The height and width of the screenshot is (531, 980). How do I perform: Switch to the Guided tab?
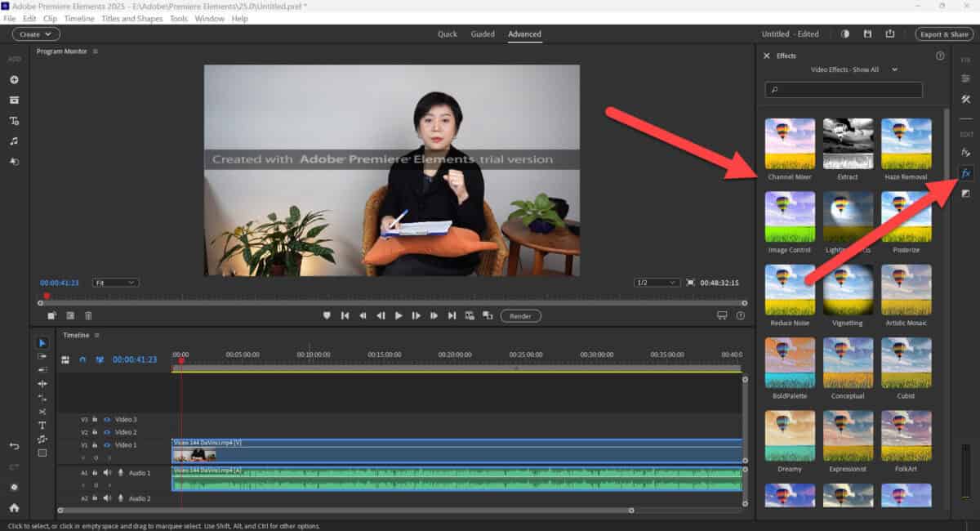(483, 34)
